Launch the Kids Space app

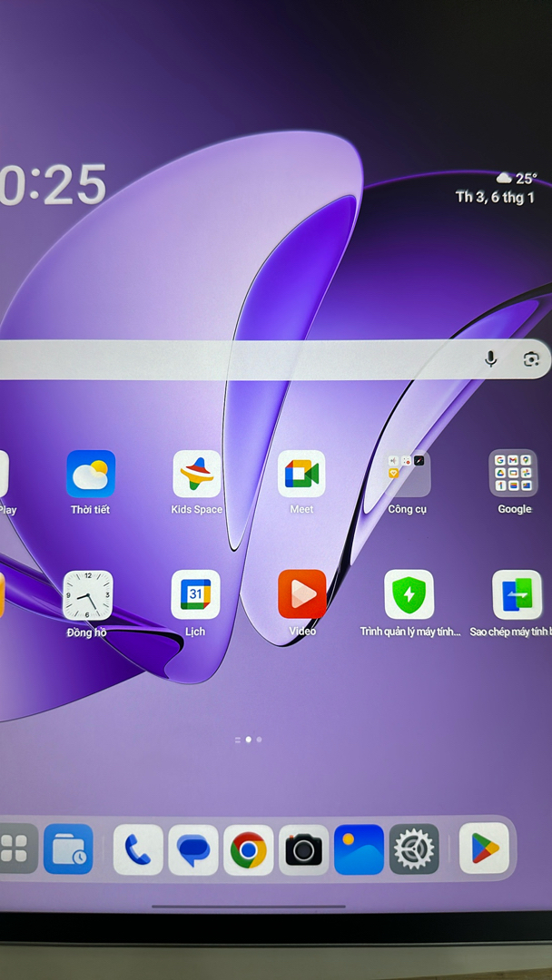(x=197, y=475)
